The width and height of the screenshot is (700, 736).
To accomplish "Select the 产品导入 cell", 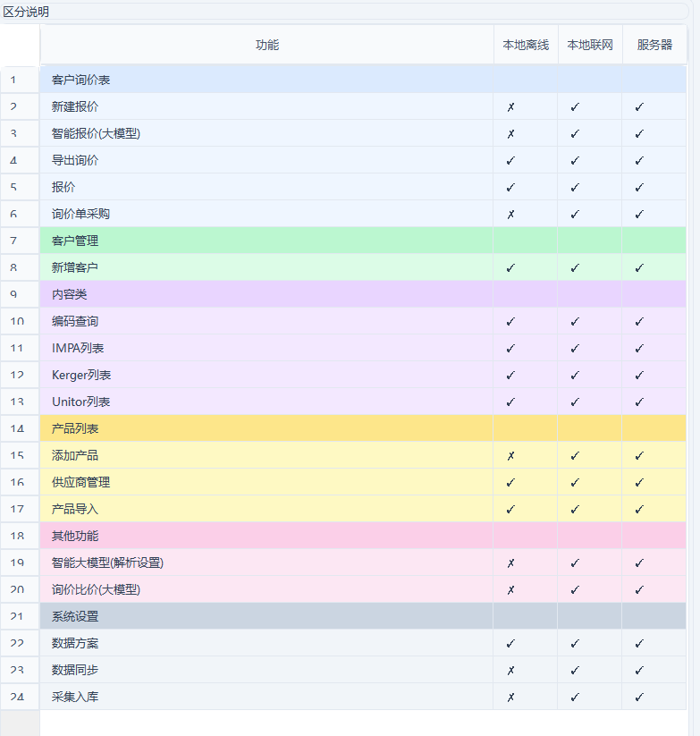I will tap(266, 509).
